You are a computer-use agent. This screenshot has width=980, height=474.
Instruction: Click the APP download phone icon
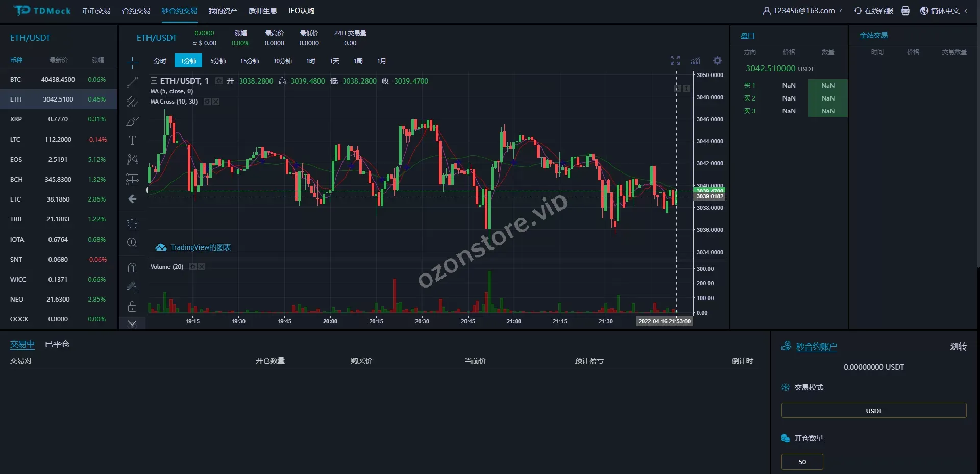[x=905, y=11]
